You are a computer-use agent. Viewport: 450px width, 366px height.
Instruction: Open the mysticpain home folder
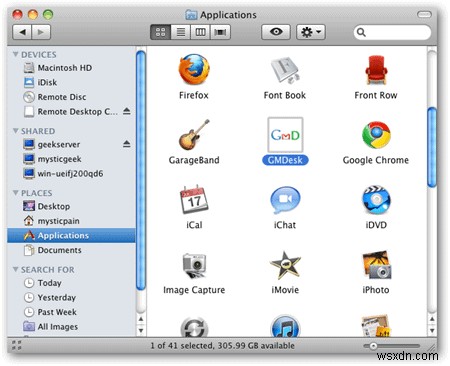[x=71, y=221]
